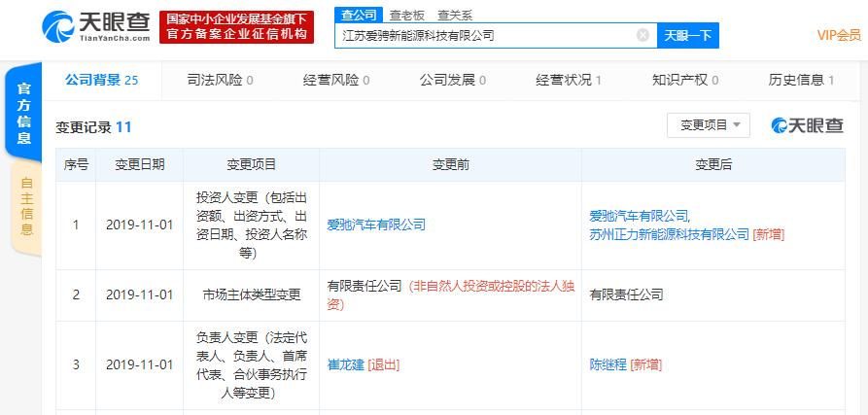Select the 查老板 search tab
The height and width of the screenshot is (415, 868).
point(407,15)
